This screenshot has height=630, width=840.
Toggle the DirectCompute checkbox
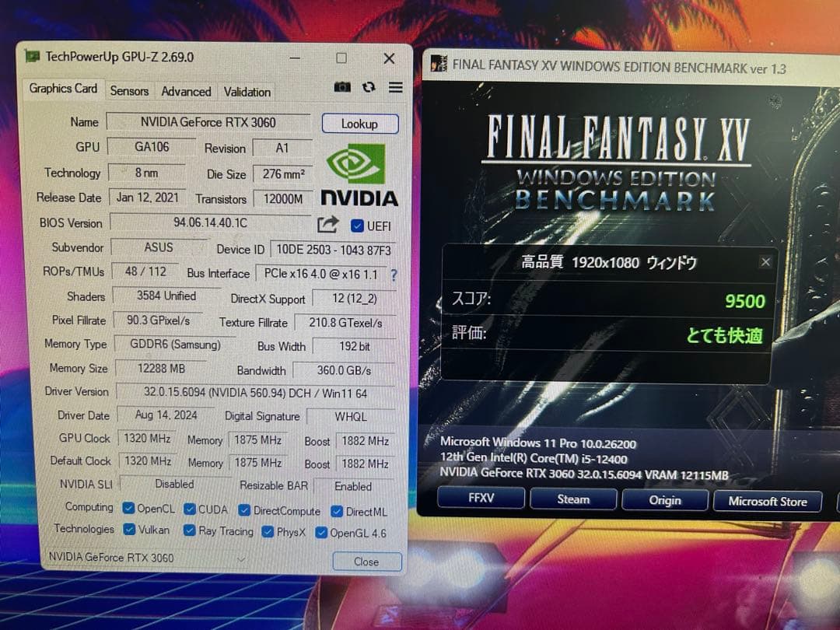pos(243,510)
